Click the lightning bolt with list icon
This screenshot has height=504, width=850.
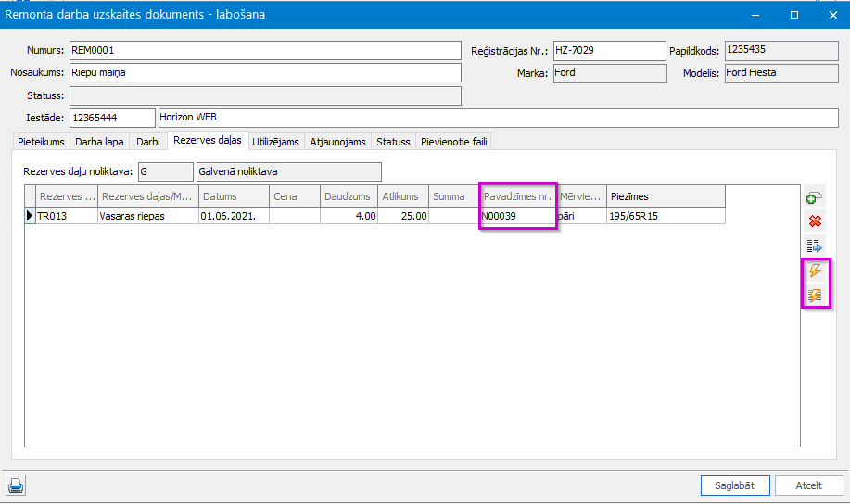(x=815, y=295)
